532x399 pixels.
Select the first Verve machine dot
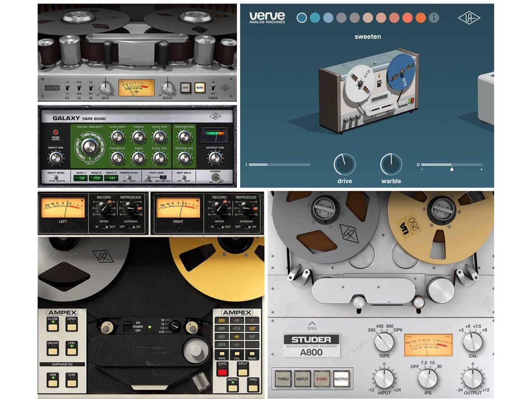point(302,18)
